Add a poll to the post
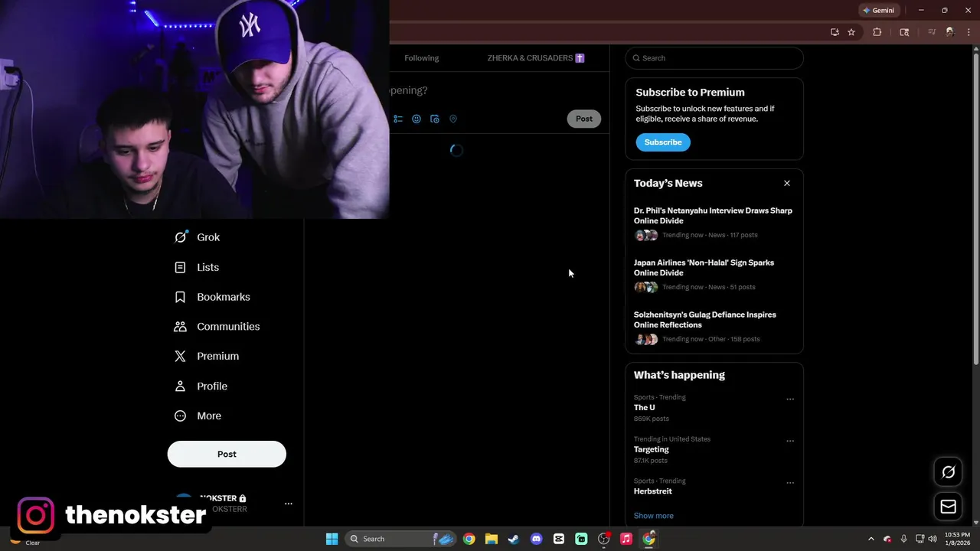This screenshot has width=980, height=551. click(398, 119)
